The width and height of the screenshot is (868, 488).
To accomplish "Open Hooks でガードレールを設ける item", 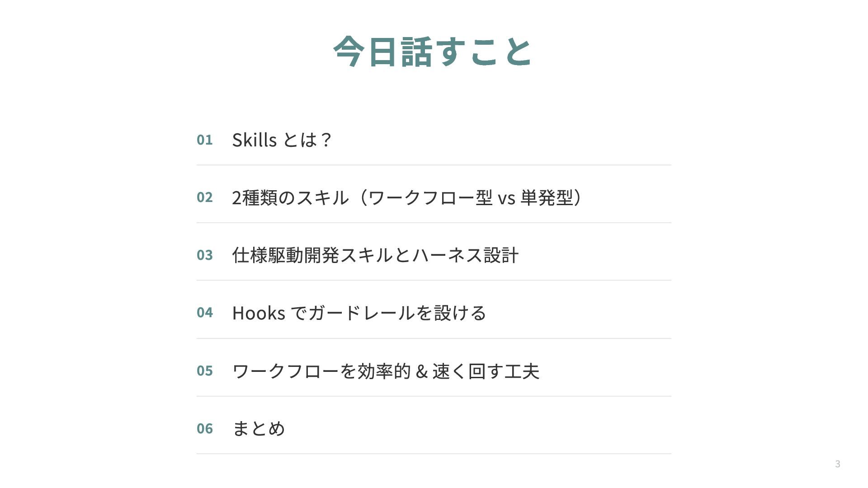I will pyautogui.click(x=359, y=313).
